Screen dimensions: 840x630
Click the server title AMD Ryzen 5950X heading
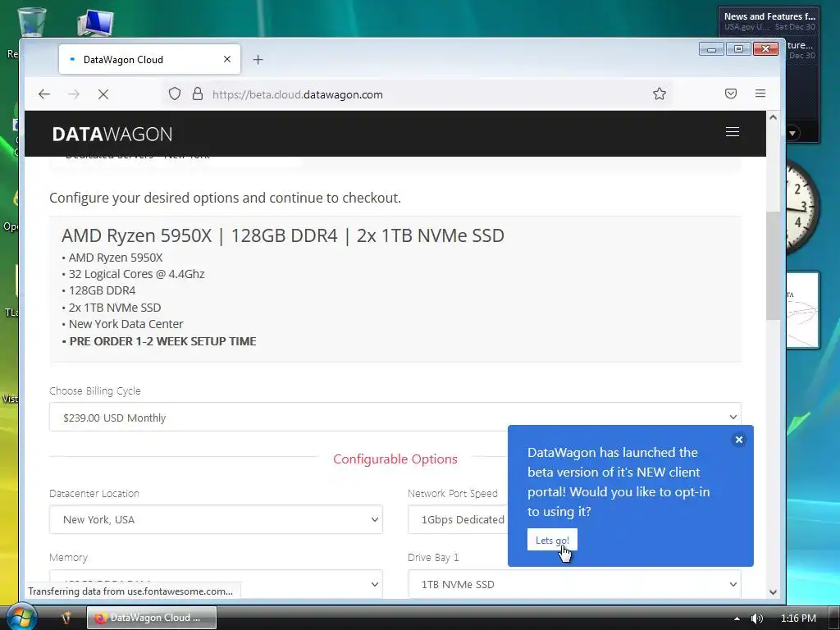click(283, 235)
